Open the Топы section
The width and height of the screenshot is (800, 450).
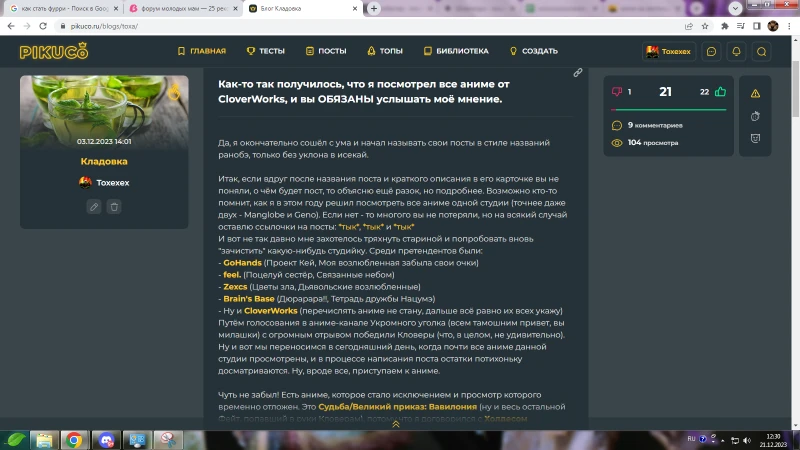point(385,51)
